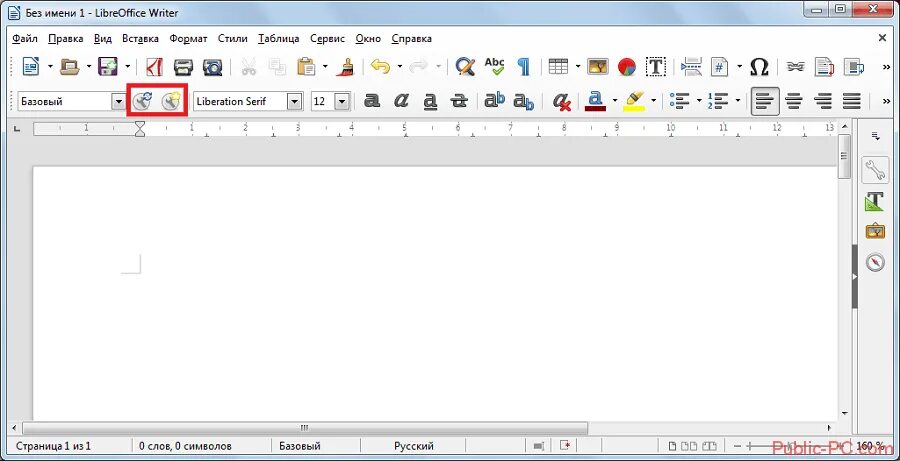Save the document with the floppy icon
This screenshot has height=461, width=900.
[x=107, y=67]
